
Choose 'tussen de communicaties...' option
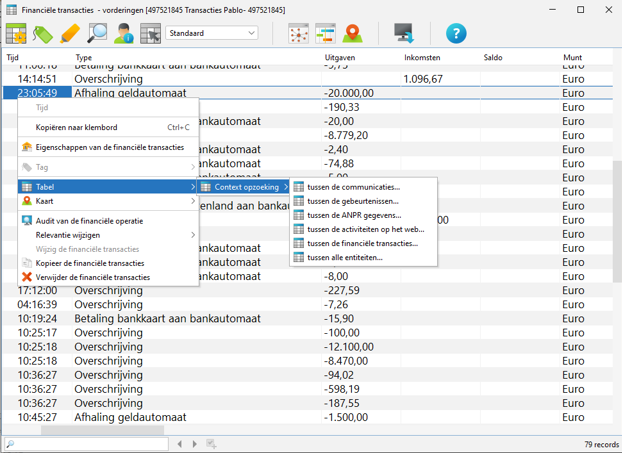[x=353, y=187]
